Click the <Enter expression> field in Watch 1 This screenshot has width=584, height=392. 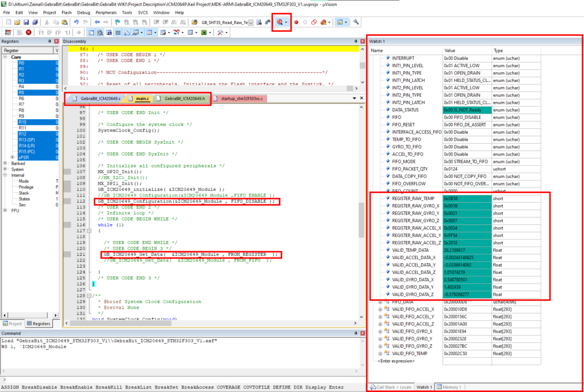point(396,361)
